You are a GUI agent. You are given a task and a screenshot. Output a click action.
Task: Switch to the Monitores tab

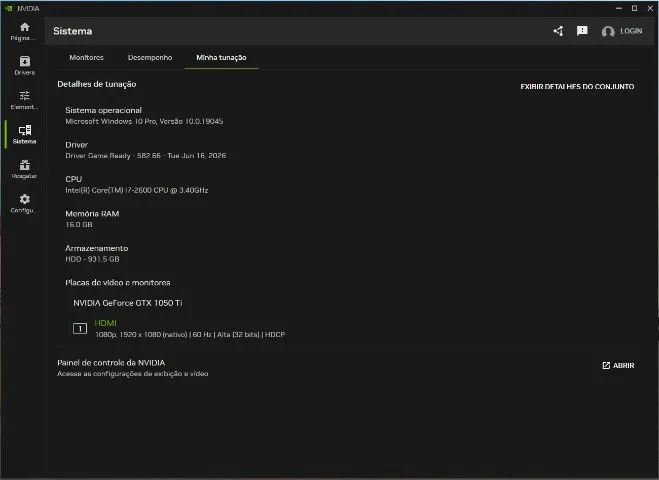pyautogui.click(x=86, y=58)
